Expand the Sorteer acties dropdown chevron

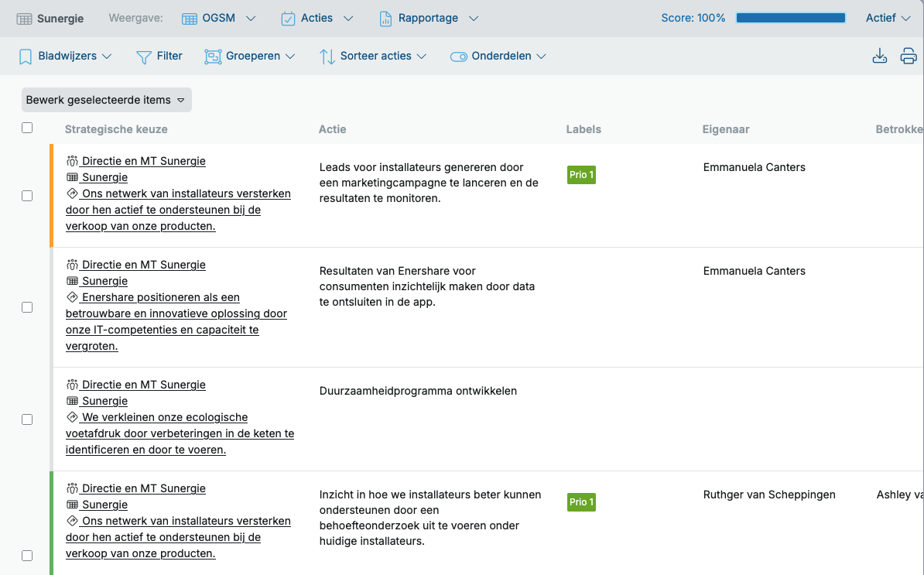(x=421, y=56)
